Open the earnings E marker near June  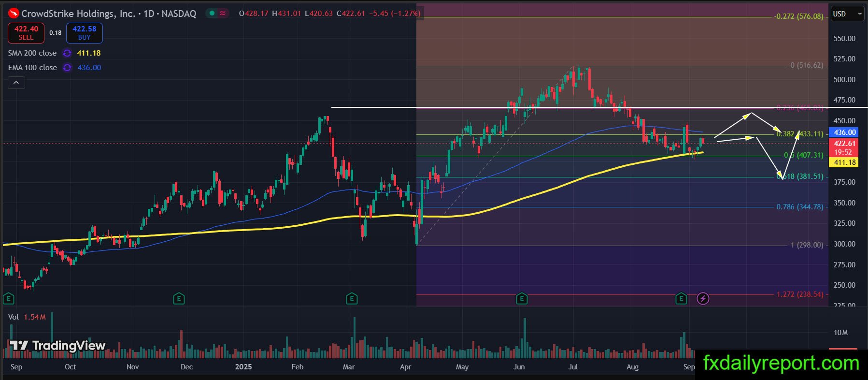pyautogui.click(x=522, y=298)
